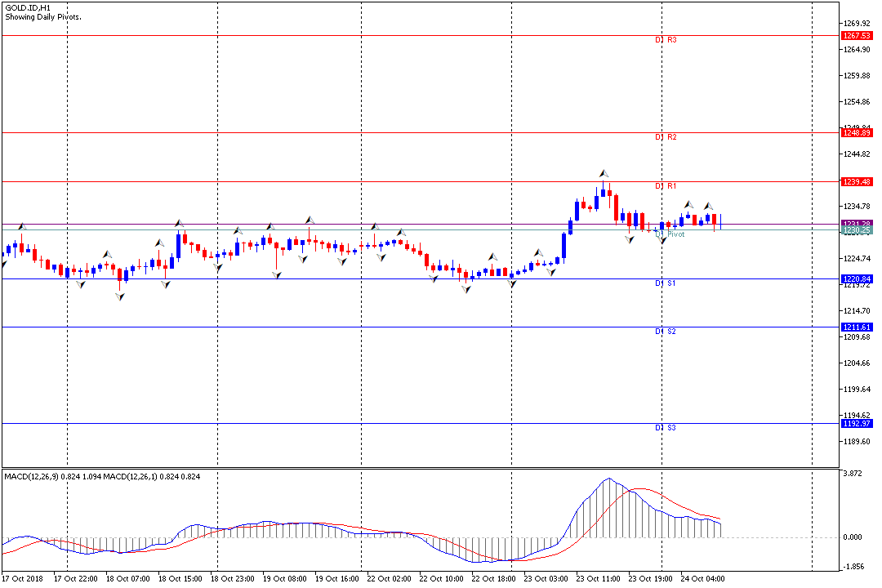The width and height of the screenshot is (882, 588).
Task: Click the 1234.78 price axis value
Action: click(x=857, y=207)
